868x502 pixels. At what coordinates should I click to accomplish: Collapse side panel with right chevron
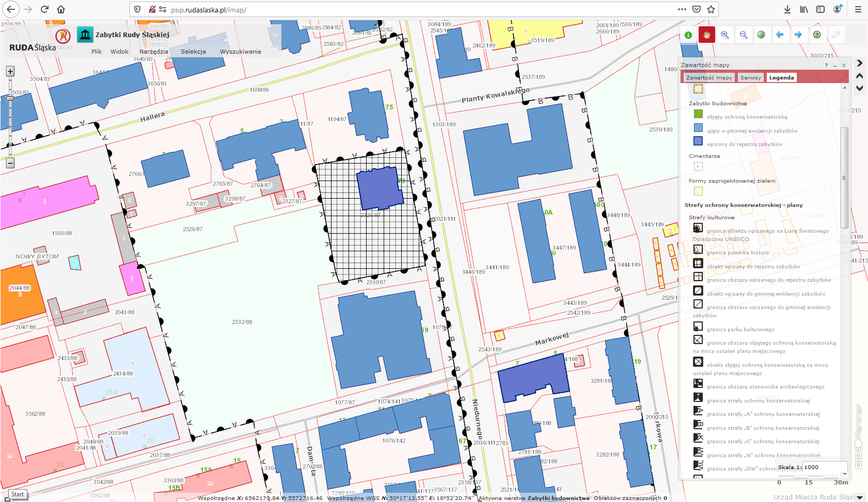(x=859, y=63)
